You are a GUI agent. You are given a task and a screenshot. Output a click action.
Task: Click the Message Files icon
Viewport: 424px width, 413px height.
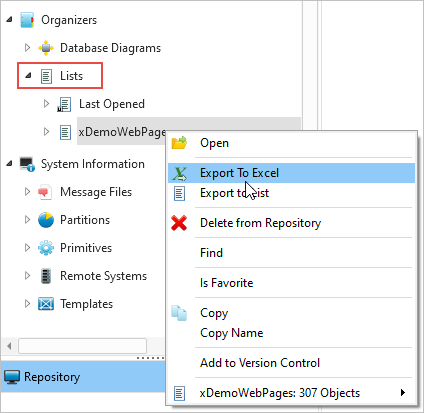point(45,192)
